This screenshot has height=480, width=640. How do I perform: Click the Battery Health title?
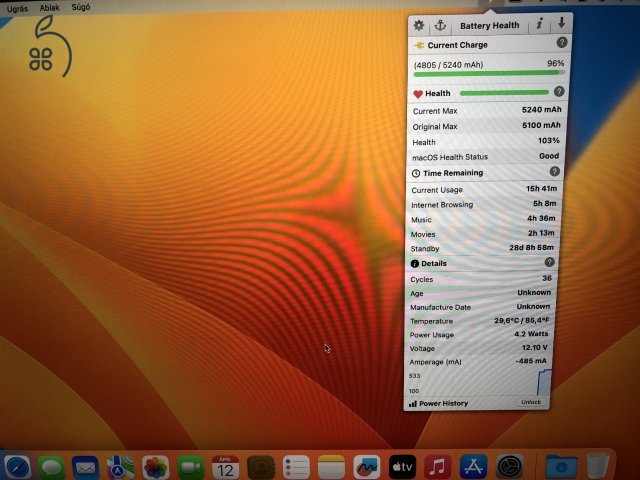click(489, 26)
